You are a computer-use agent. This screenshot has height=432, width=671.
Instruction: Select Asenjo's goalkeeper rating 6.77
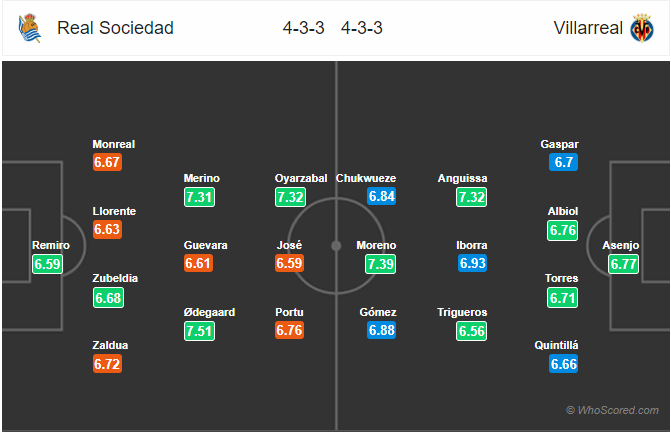coord(623,264)
